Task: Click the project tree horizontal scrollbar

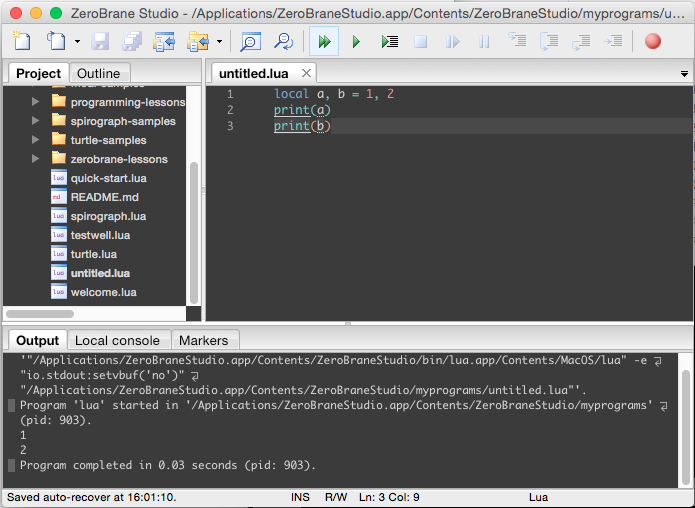Action: click(x=40, y=314)
